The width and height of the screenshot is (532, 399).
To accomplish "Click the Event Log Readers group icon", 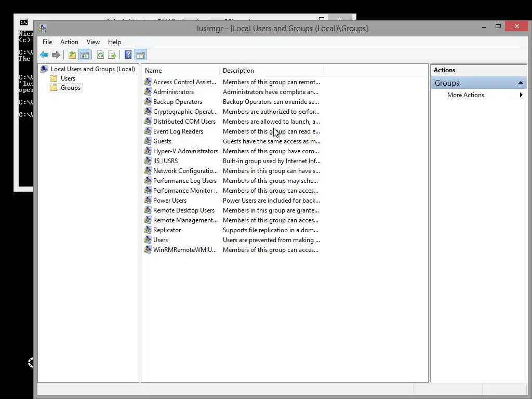I will 148,131.
